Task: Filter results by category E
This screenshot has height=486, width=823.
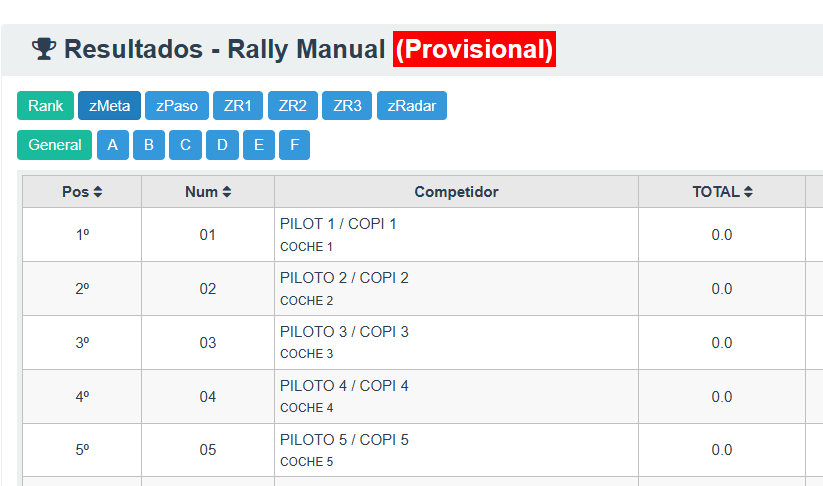Action: click(258, 145)
